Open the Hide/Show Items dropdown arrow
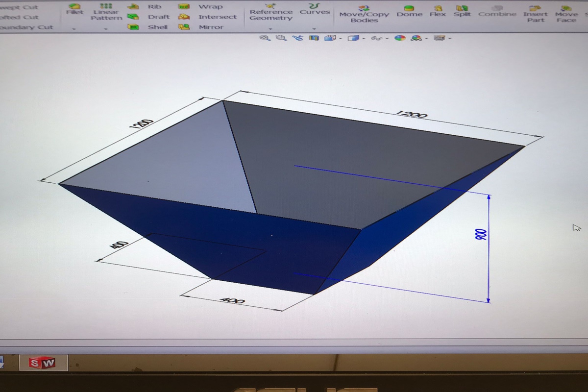This screenshot has height=392, width=588. tap(388, 38)
